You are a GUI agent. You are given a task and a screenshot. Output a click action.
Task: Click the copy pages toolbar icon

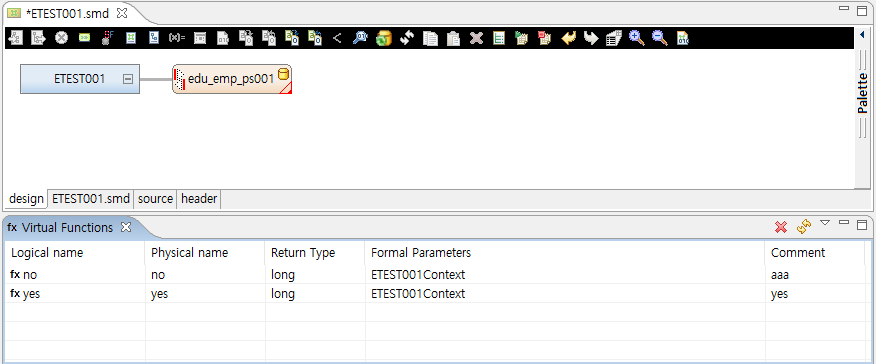coord(430,38)
